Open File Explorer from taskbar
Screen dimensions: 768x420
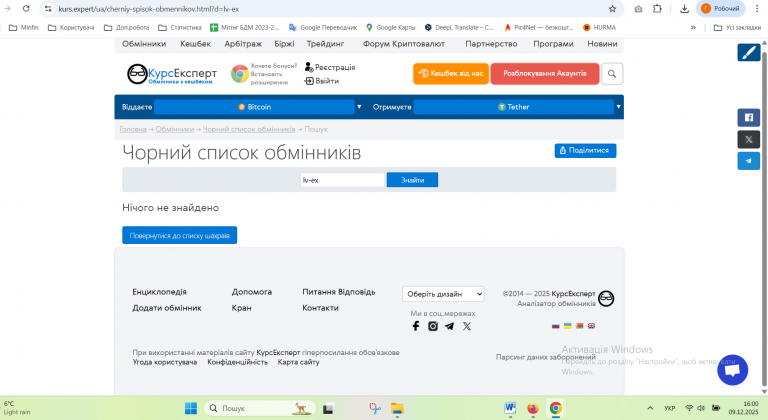click(397, 408)
